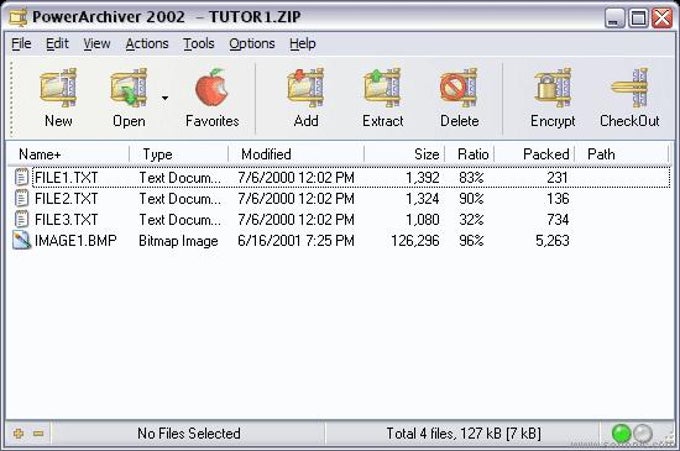This screenshot has width=680, height=451.
Task: Click the 1,324 size value
Action: pos(422,199)
